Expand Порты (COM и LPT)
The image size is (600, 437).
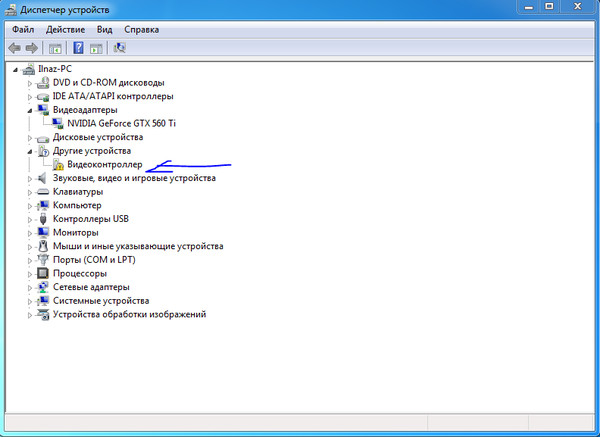30,261
